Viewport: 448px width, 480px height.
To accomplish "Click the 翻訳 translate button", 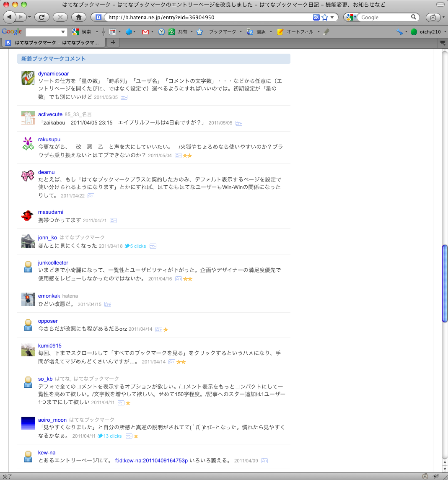I will pos(256,32).
